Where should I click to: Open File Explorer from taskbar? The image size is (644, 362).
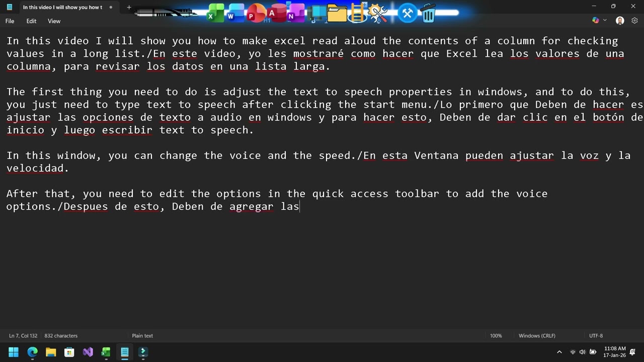[x=51, y=352]
